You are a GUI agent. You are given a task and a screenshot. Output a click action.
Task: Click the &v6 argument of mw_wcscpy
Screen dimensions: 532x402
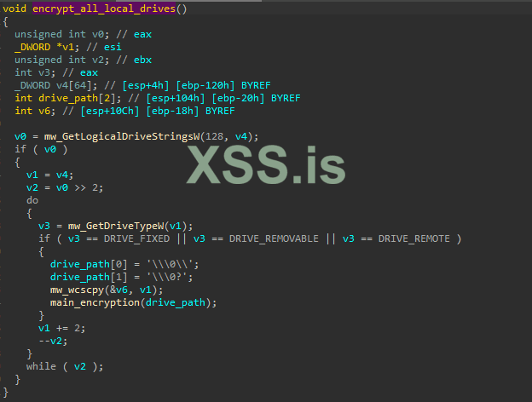(x=119, y=290)
